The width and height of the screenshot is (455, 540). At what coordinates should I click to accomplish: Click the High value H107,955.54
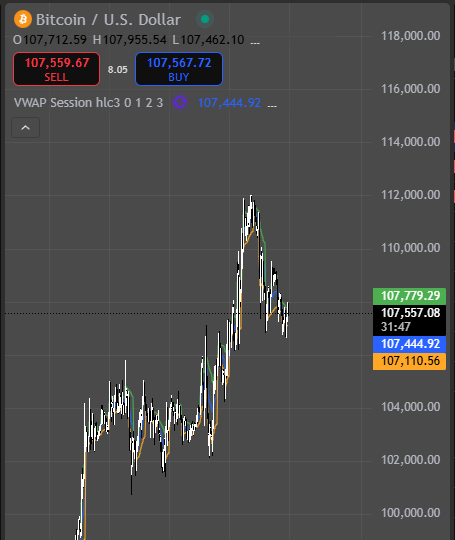tap(130, 40)
